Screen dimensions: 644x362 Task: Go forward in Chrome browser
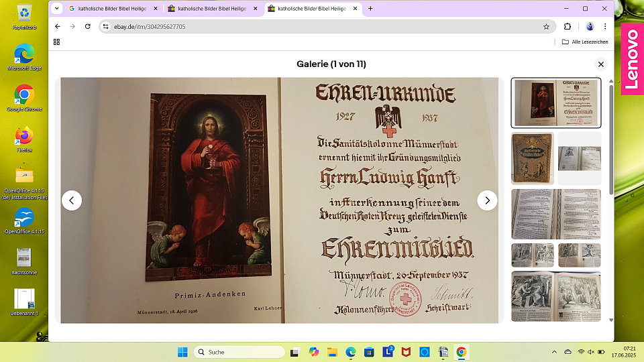(x=72, y=26)
